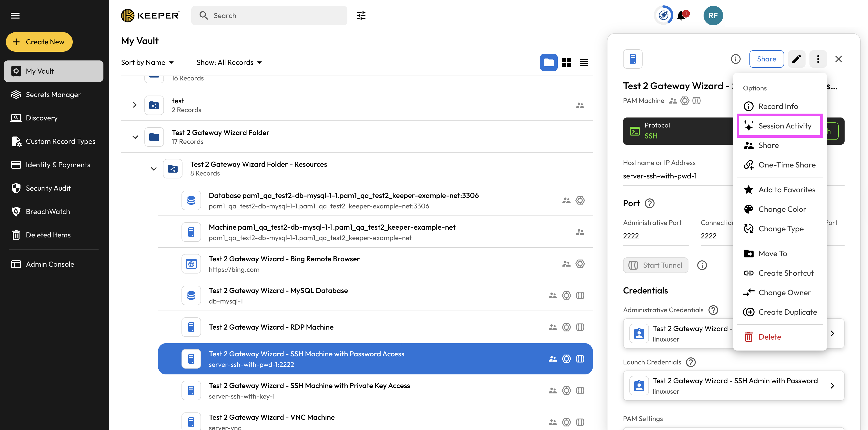This screenshot has width=868, height=430.
Task: Click help icon beside Port heading
Action: [x=649, y=203]
